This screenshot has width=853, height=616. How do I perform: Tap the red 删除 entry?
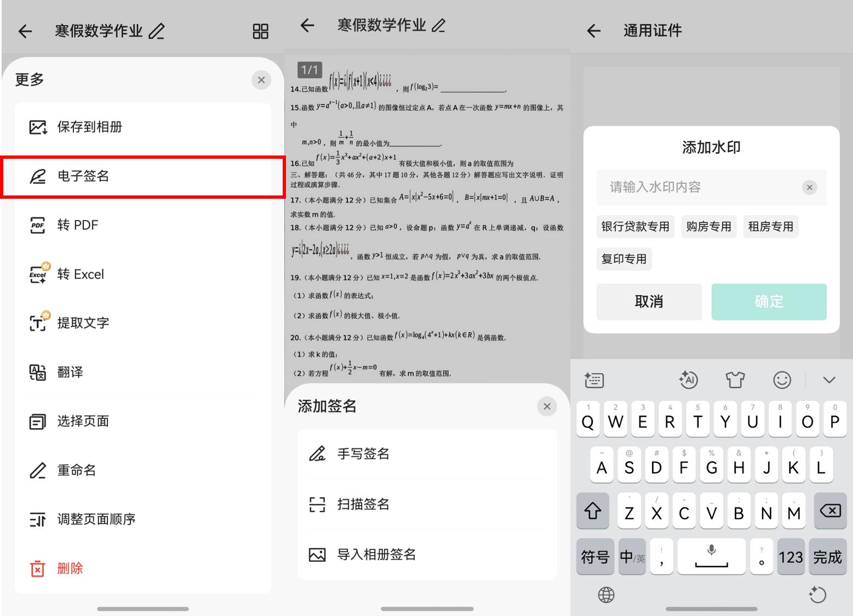(142, 568)
